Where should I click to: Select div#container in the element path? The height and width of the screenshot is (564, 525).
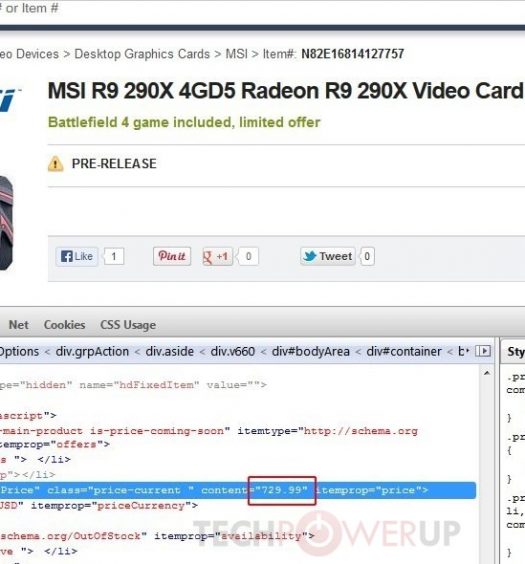(x=404, y=351)
